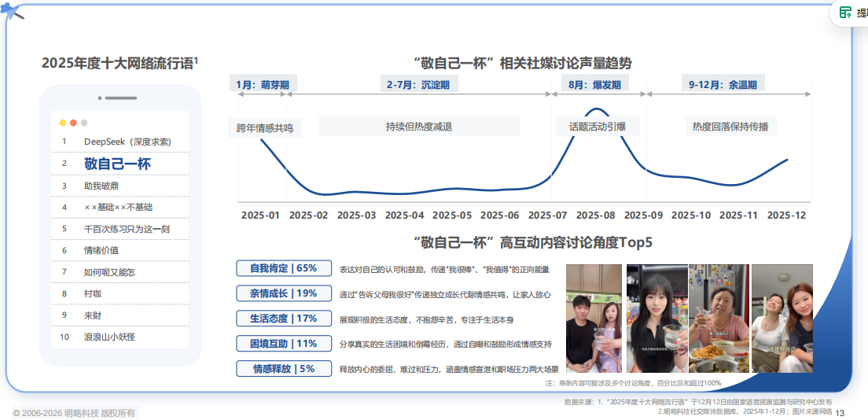Click the 2025-12 axis label
Image resolution: width=868 pixels, height=420 pixels.
point(786,216)
